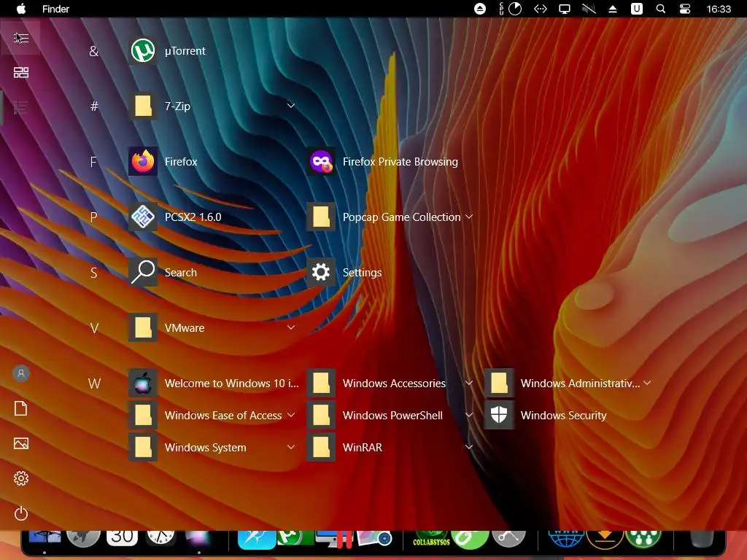Viewport: 747px width, 560px height.
Task: Open the WinRAR folder icon
Action: [321, 447]
